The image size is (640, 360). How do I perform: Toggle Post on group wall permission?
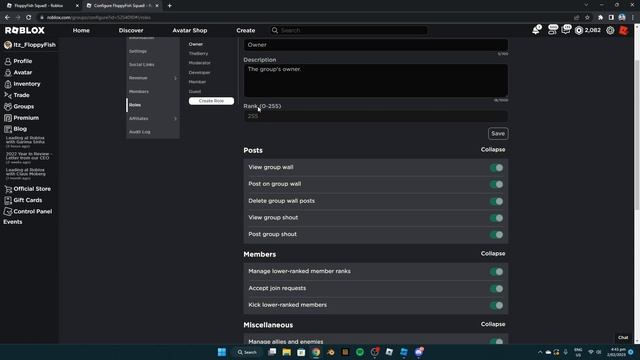(496, 184)
